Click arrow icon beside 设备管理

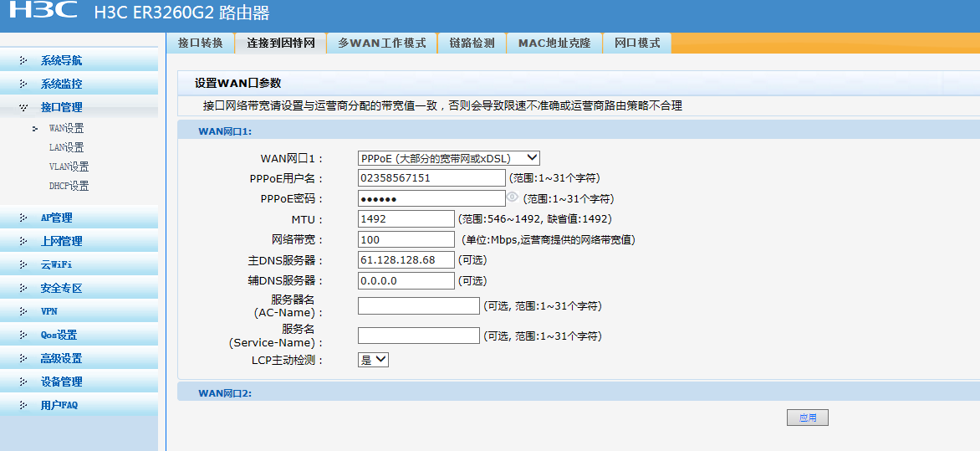(x=23, y=382)
